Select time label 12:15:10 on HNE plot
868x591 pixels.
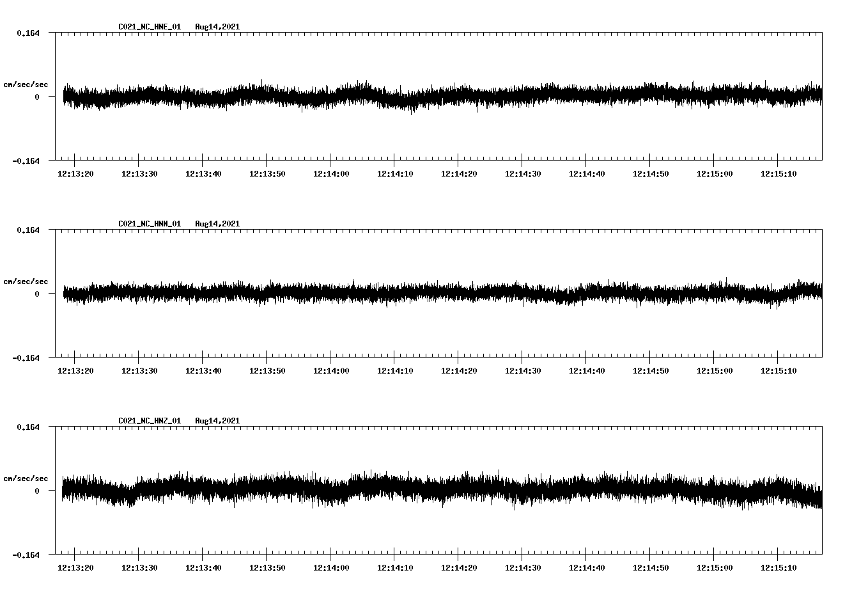779,173
